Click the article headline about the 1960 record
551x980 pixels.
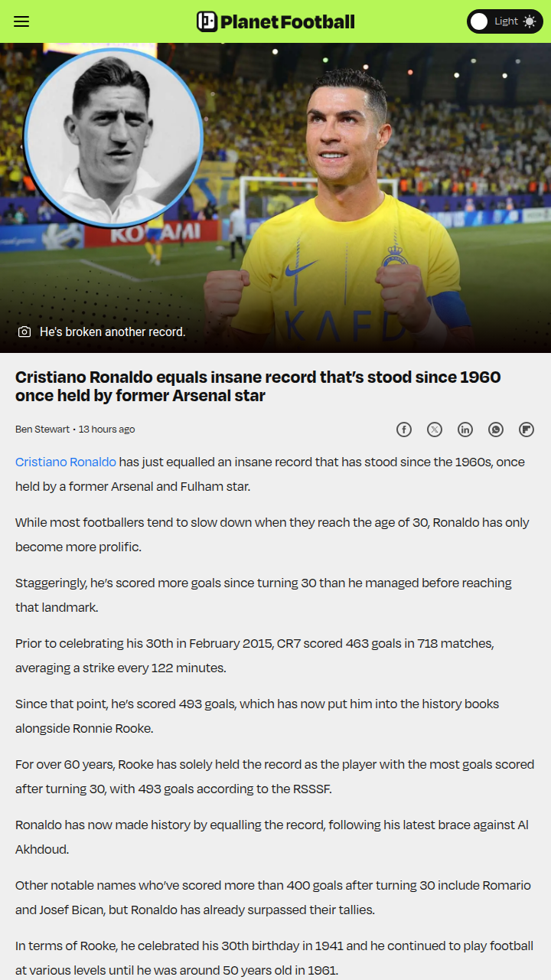[258, 386]
